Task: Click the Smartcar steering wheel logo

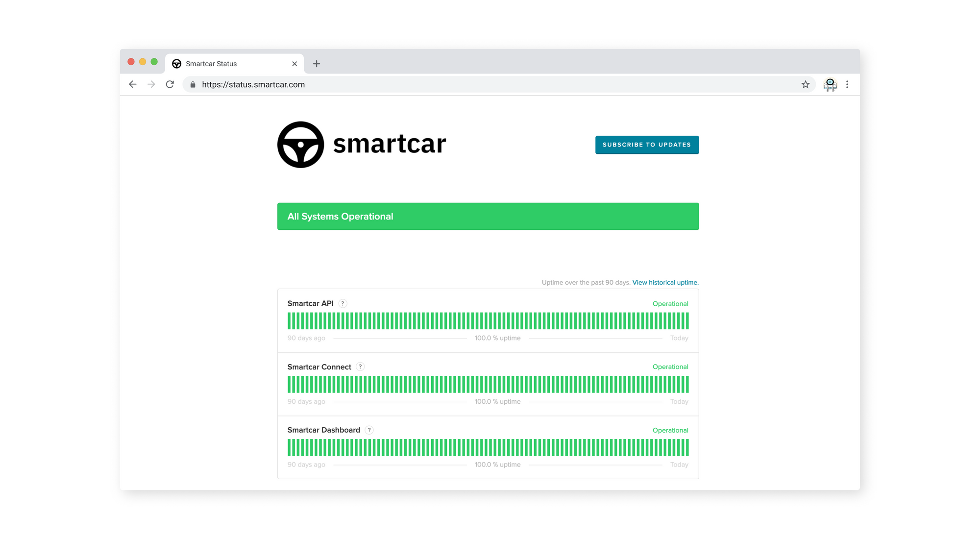Action: (x=300, y=145)
